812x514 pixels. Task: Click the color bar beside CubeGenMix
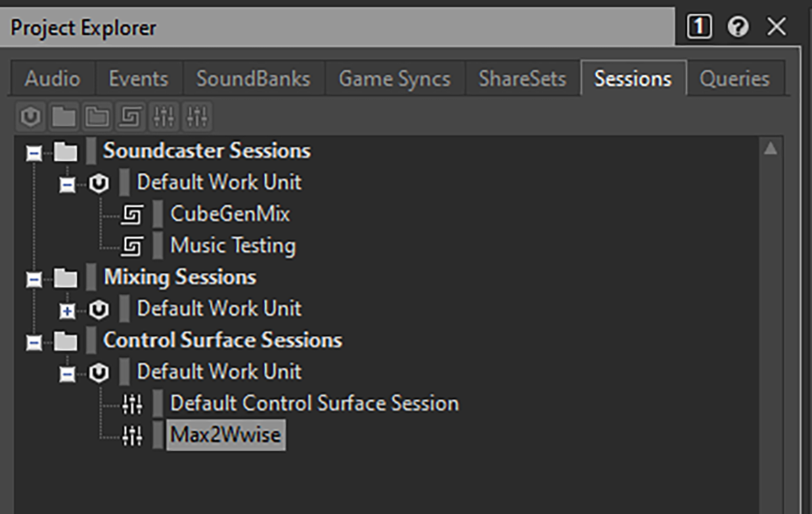pyautogui.click(x=158, y=215)
